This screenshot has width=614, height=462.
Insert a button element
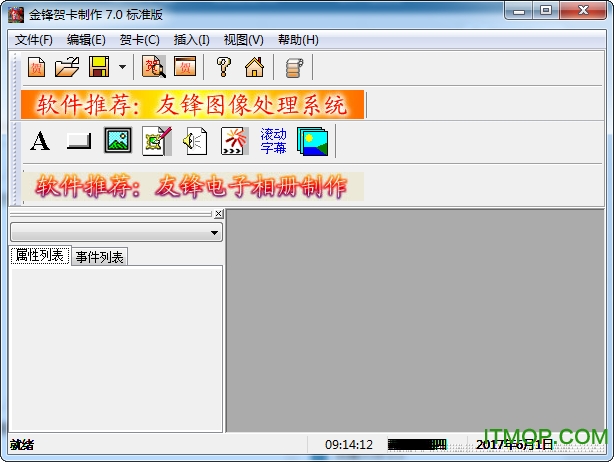point(79,141)
